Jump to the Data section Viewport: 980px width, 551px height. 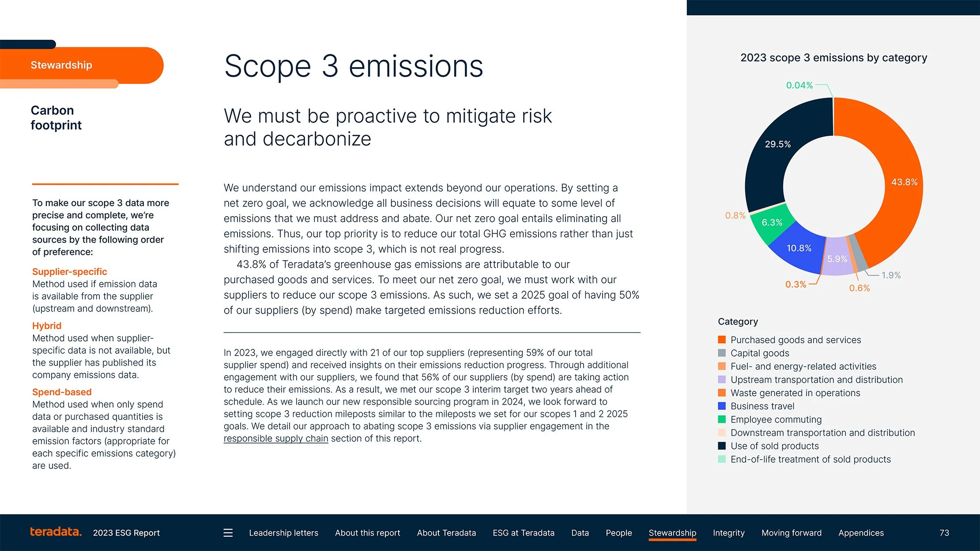580,533
